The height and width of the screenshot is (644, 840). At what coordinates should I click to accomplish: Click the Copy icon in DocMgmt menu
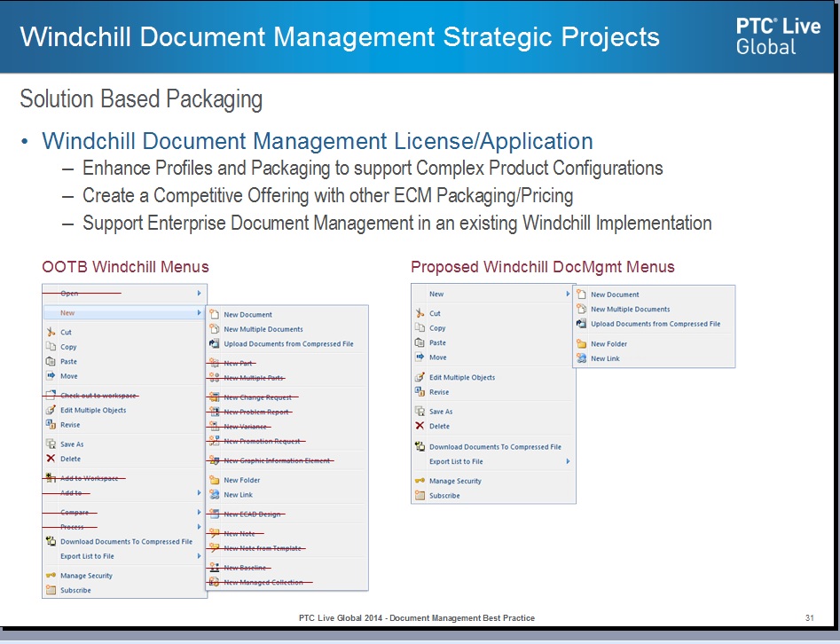420,327
